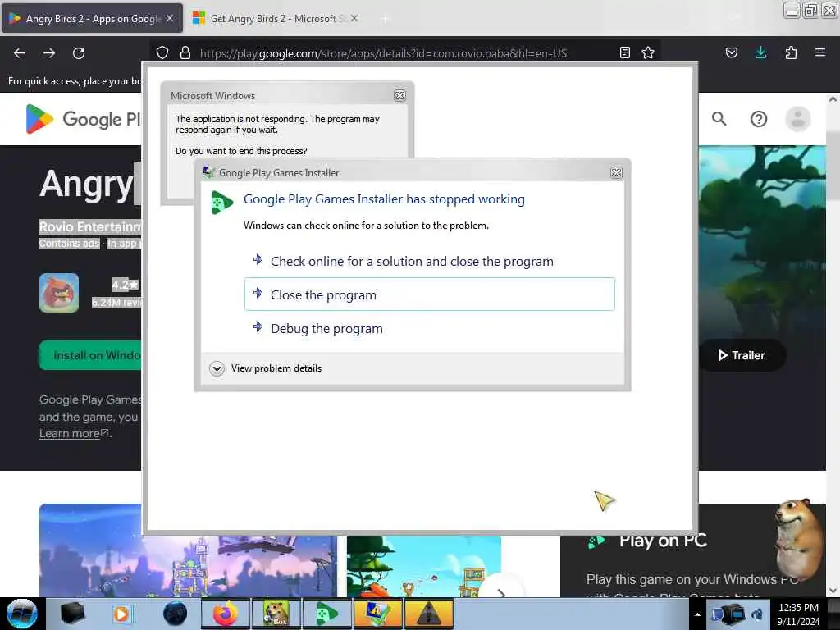This screenshot has height=630, width=840.
Task: Go forward in the browser
Action: (49, 53)
